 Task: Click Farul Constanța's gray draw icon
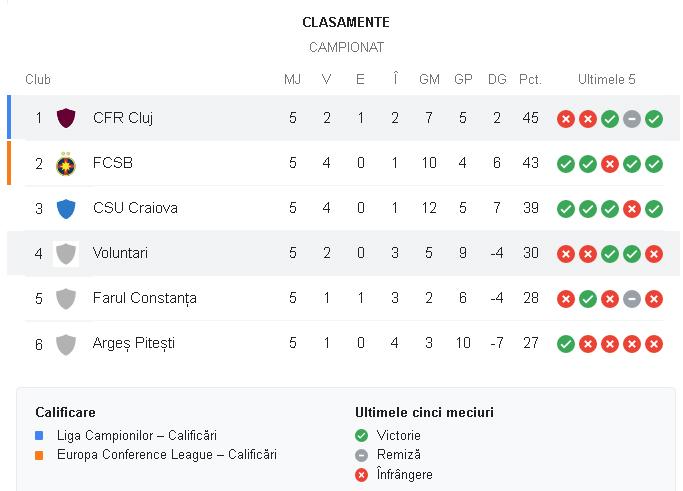click(x=632, y=299)
